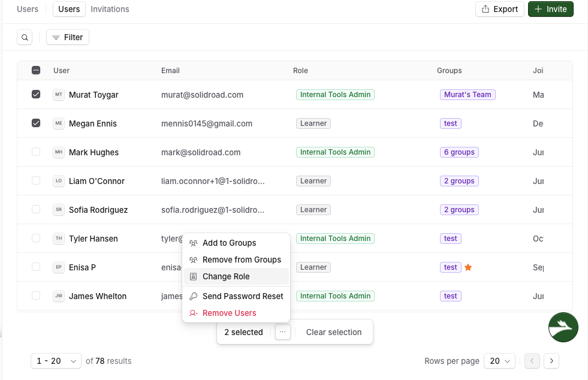Expand Liam O'Connor's 2 groups badge

point(459,181)
